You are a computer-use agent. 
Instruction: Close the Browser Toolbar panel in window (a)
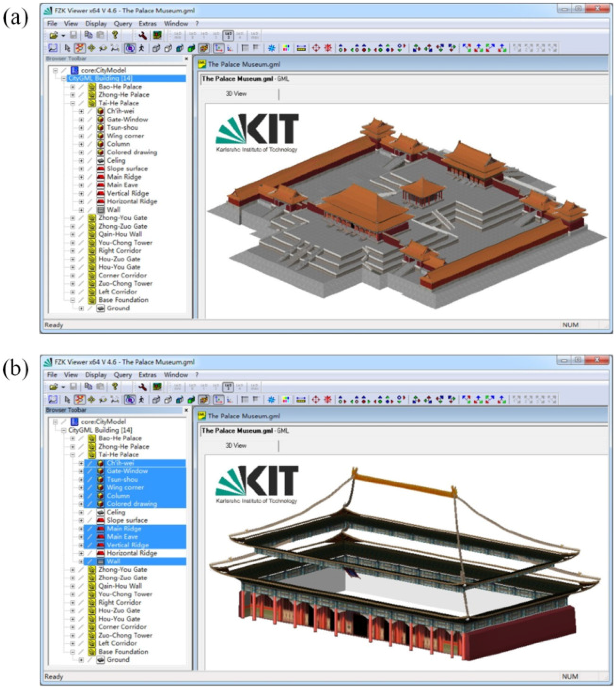click(186, 59)
